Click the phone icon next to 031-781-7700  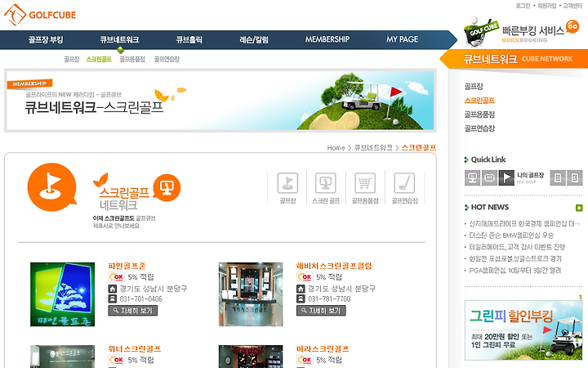tap(301, 299)
